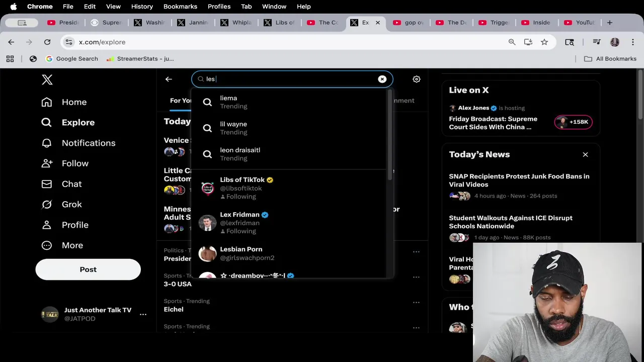Open Lex Fridman profile suggestion
The height and width of the screenshot is (362, 644).
tap(289, 223)
